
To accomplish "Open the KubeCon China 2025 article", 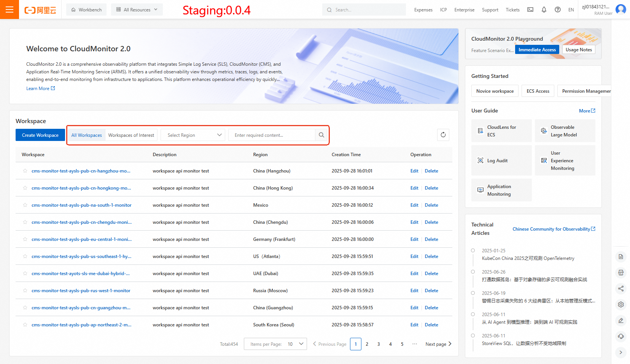I will click(528, 258).
